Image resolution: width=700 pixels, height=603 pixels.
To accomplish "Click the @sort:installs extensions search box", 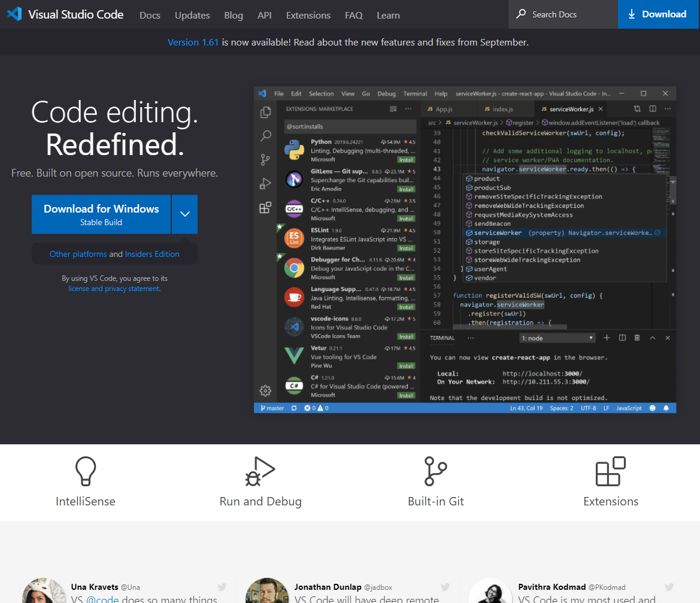I will [x=350, y=126].
